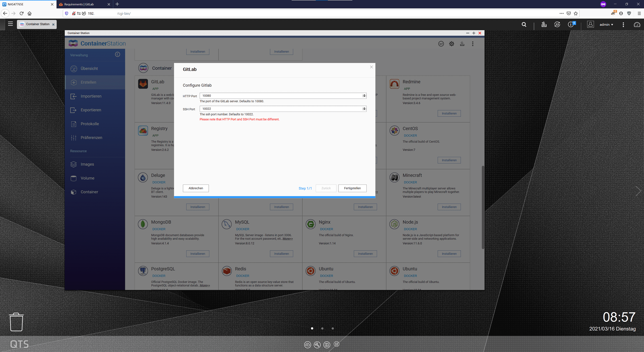The height and width of the screenshot is (352, 644).
Task: Click the CentOS logo icon
Action: click(394, 130)
